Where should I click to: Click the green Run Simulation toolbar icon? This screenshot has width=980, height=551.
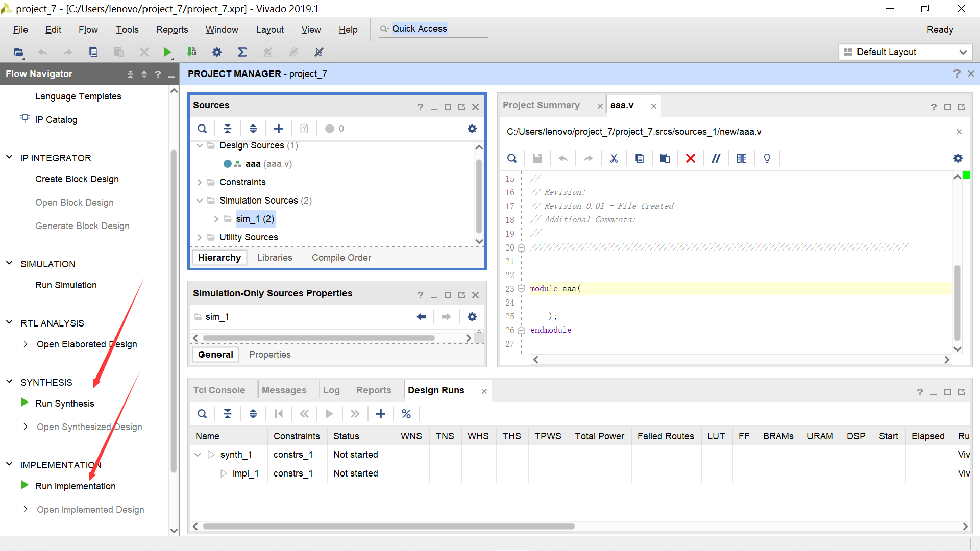[x=167, y=52]
